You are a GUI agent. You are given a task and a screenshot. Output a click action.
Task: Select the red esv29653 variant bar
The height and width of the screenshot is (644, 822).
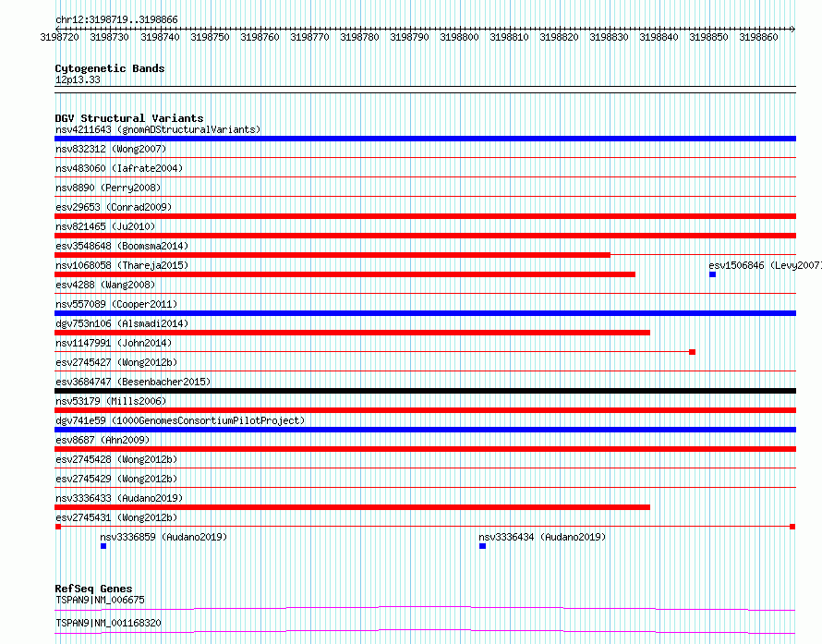coord(425,216)
